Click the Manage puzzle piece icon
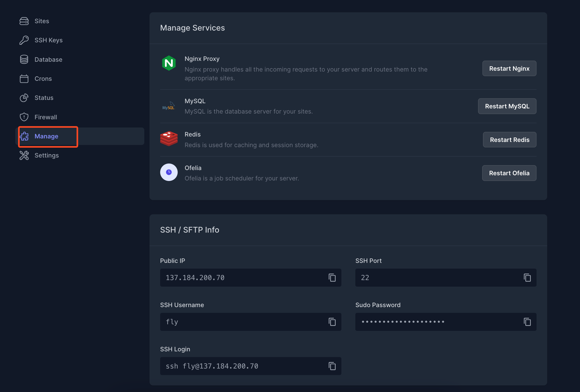Viewport: 580px width, 392px height. pyautogui.click(x=24, y=136)
